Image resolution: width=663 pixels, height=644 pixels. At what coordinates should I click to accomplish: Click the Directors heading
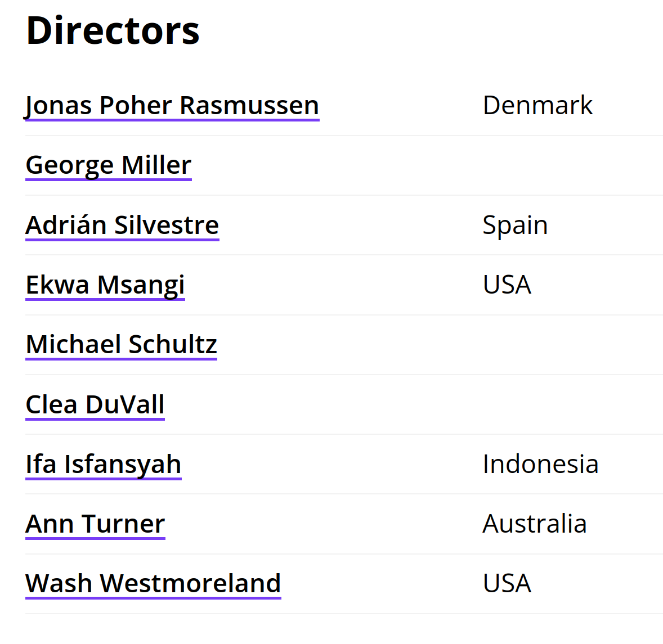point(113,30)
